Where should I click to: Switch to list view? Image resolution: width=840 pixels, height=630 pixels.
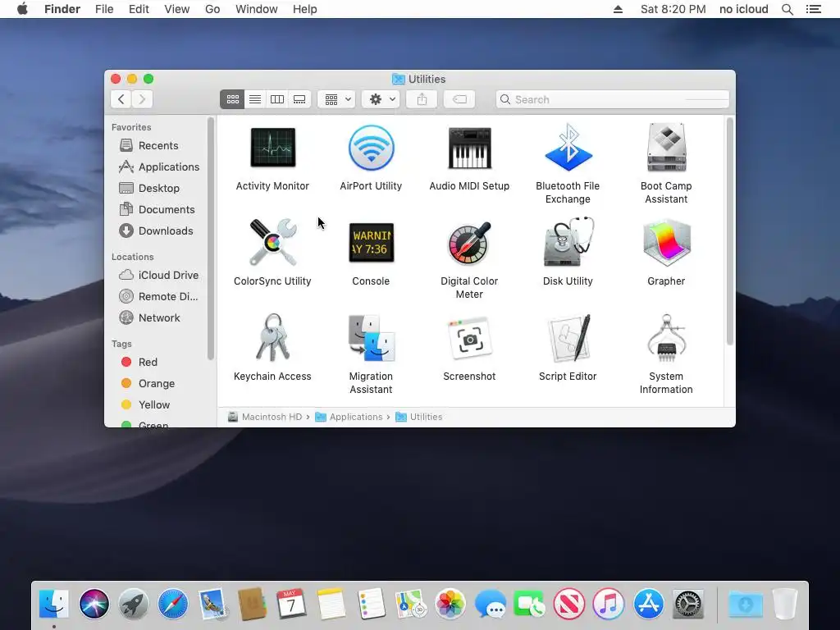[x=255, y=99]
